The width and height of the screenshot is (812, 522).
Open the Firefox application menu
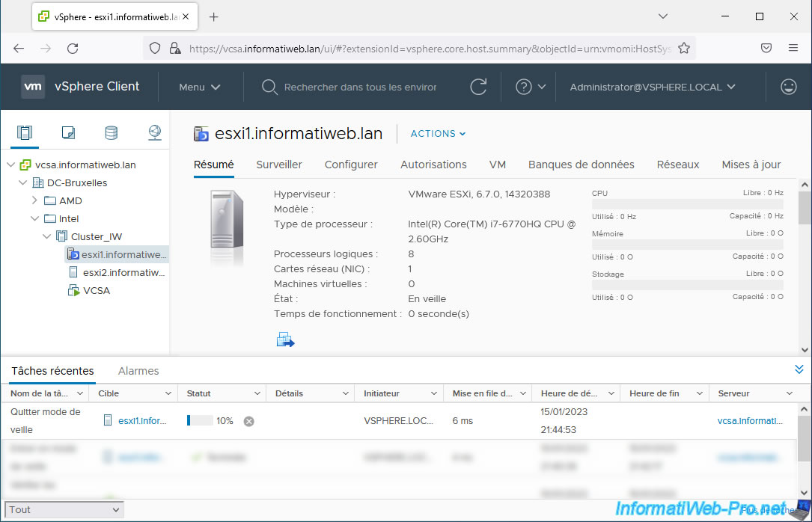(793, 48)
